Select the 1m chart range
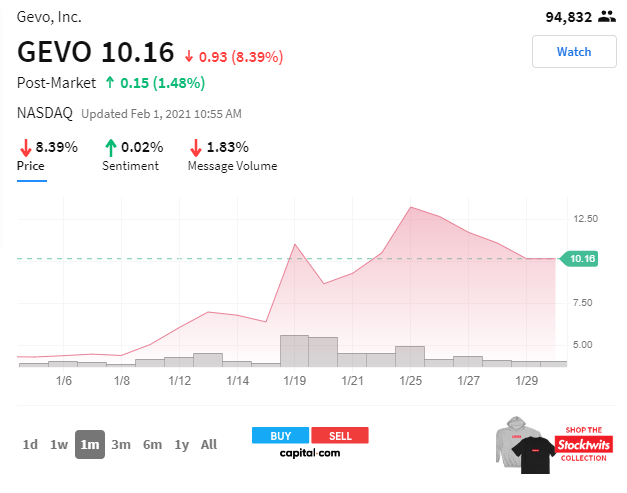Screen dimensions: 627x493 90,444
